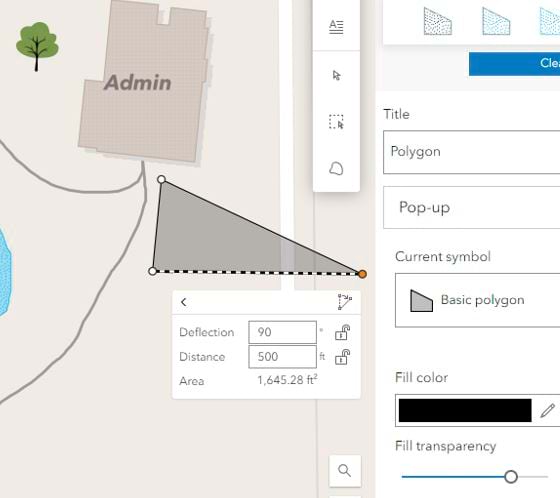
Task: Edit fill color with pencil icon
Action: click(547, 410)
